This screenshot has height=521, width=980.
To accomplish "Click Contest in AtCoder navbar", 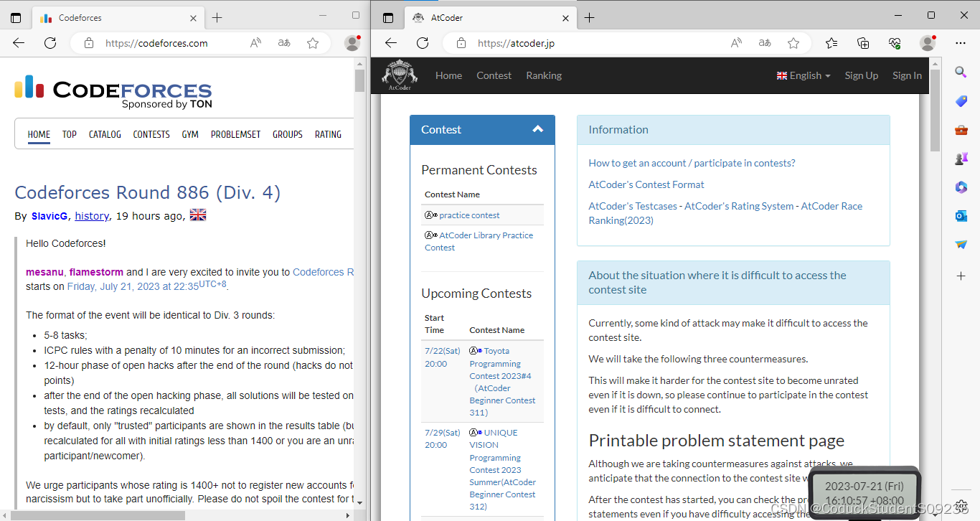I will [x=494, y=75].
